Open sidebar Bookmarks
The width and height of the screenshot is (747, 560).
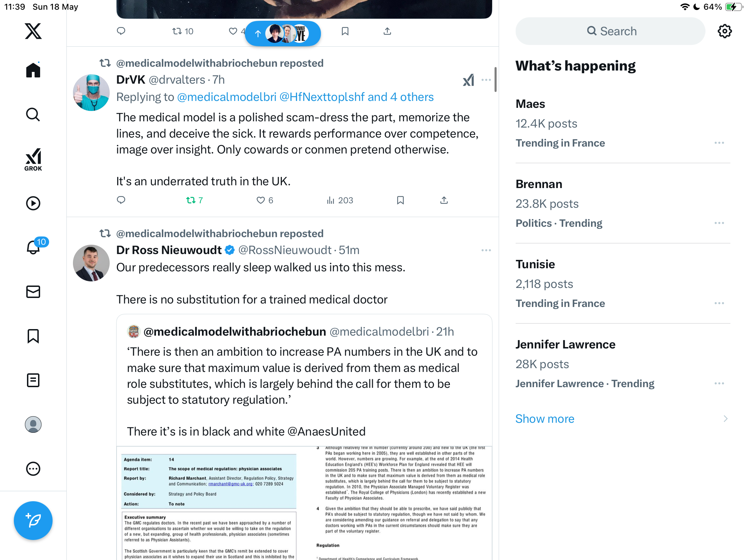tap(33, 336)
